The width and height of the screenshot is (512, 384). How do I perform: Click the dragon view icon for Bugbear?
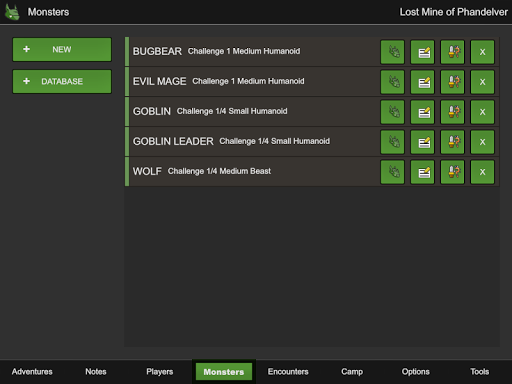coord(392,52)
